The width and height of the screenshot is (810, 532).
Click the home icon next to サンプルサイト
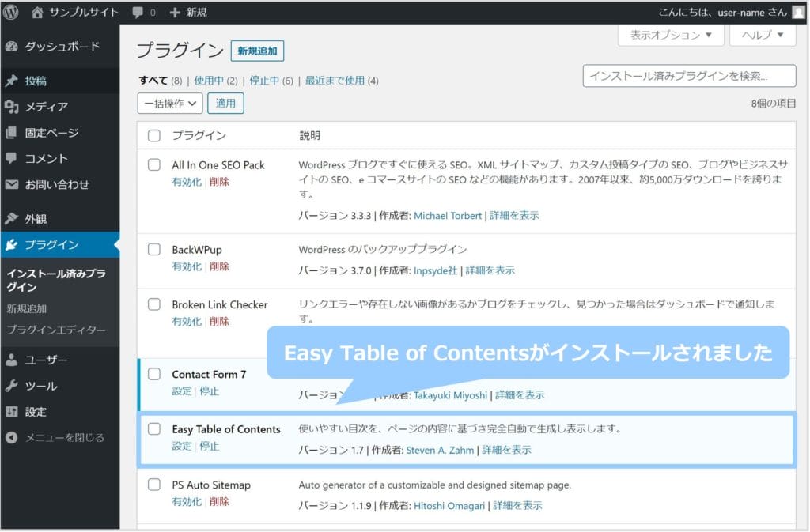click(37, 13)
